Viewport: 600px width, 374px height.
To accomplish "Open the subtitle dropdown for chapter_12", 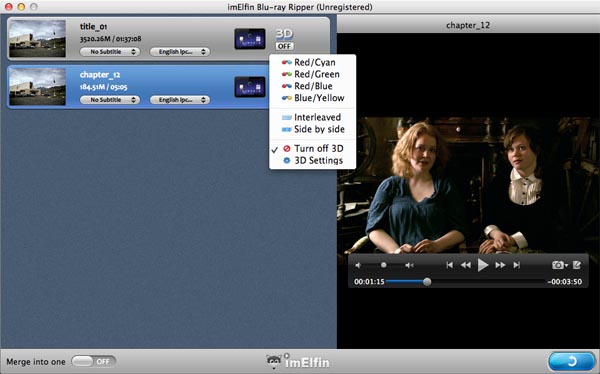I will coord(110,100).
